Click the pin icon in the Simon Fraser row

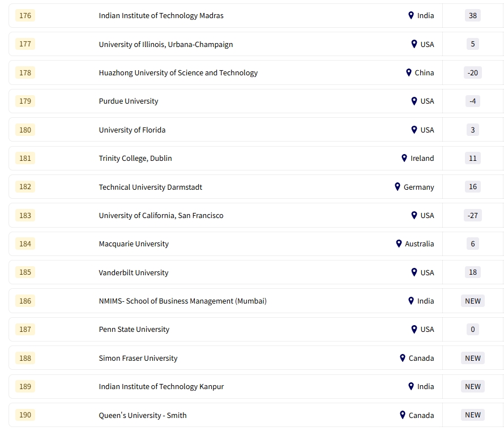click(403, 358)
